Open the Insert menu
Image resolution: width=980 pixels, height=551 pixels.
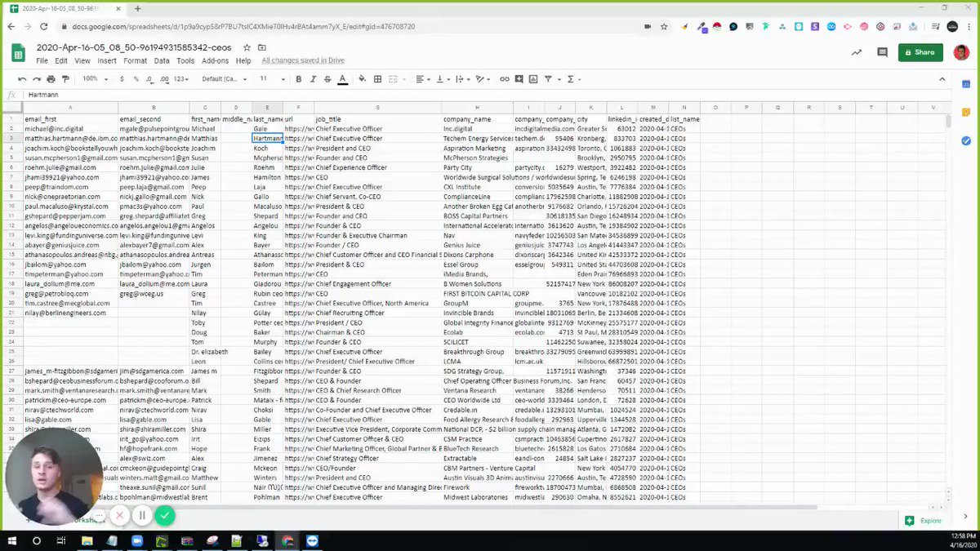pos(107,60)
